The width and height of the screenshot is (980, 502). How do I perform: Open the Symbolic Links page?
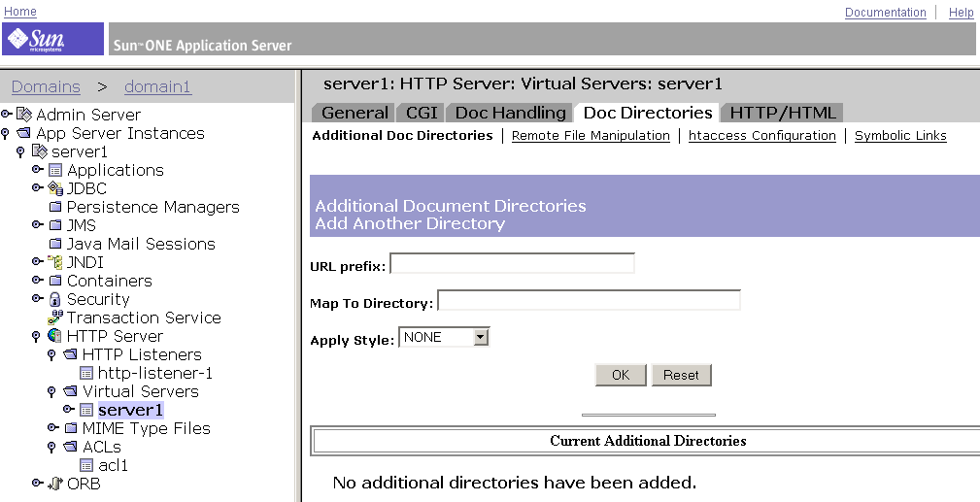tap(900, 136)
